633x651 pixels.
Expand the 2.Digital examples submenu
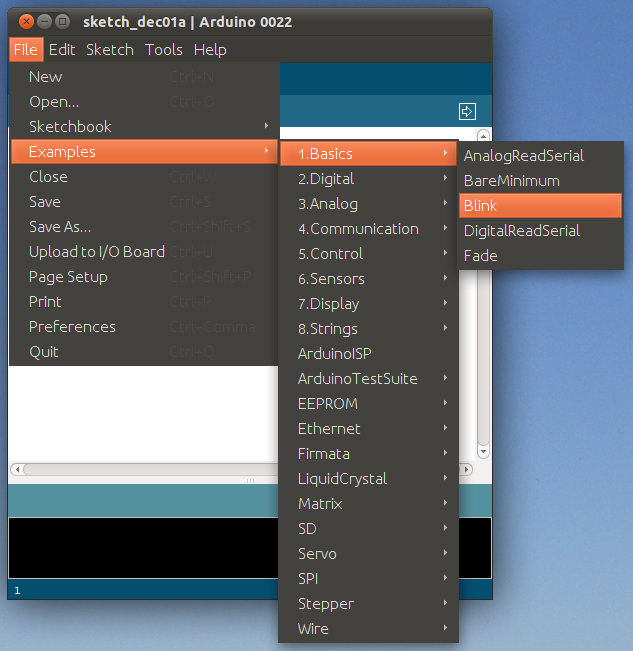pyautogui.click(x=367, y=179)
